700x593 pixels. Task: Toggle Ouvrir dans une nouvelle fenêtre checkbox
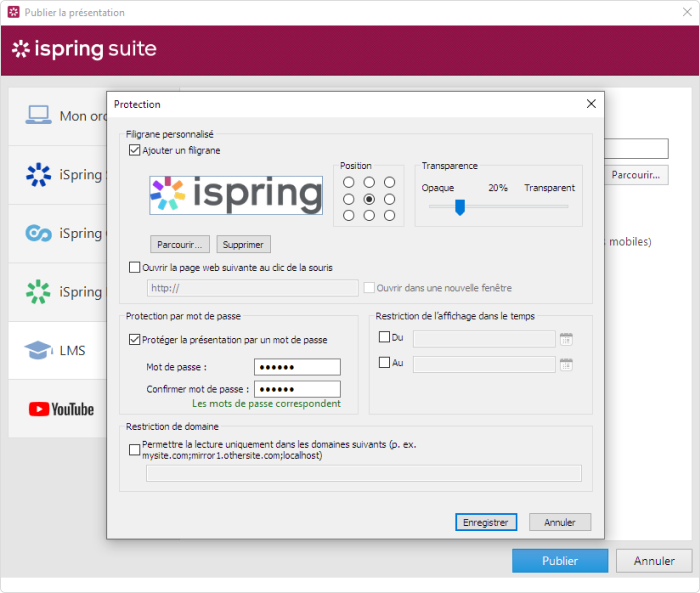(x=369, y=288)
